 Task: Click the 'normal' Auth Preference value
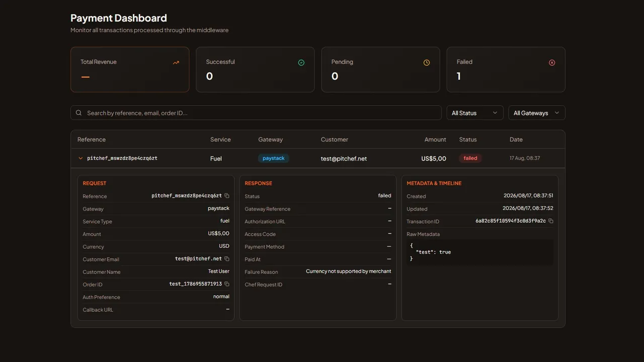coord(221,296)
